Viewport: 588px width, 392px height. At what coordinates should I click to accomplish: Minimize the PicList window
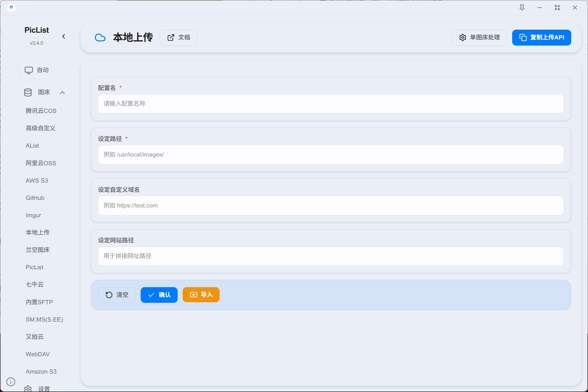pos(540,8)
